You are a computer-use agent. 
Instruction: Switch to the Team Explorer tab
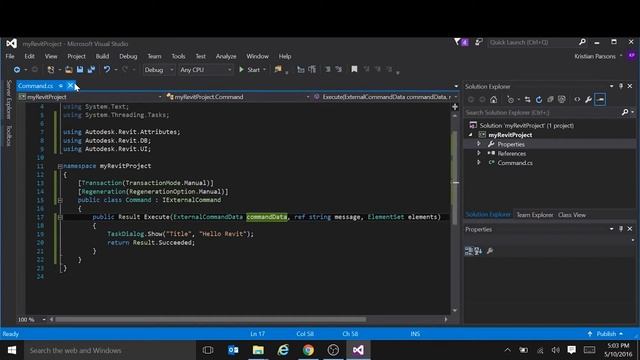tap(535, 215)
